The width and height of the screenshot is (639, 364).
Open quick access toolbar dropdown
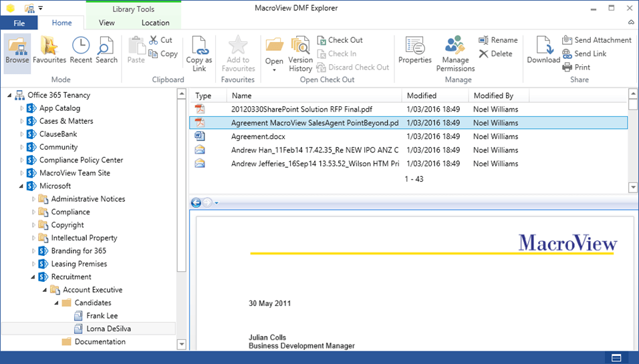(40, 8)
